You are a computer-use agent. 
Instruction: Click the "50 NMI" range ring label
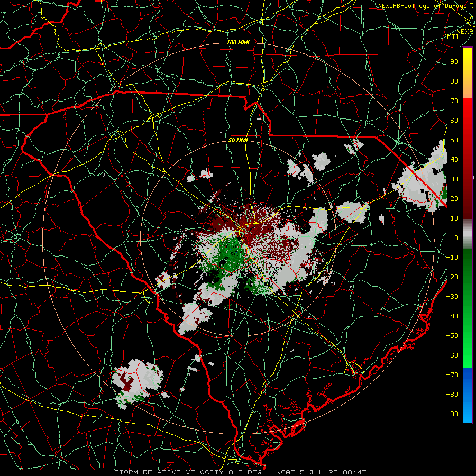pos(238,140)
